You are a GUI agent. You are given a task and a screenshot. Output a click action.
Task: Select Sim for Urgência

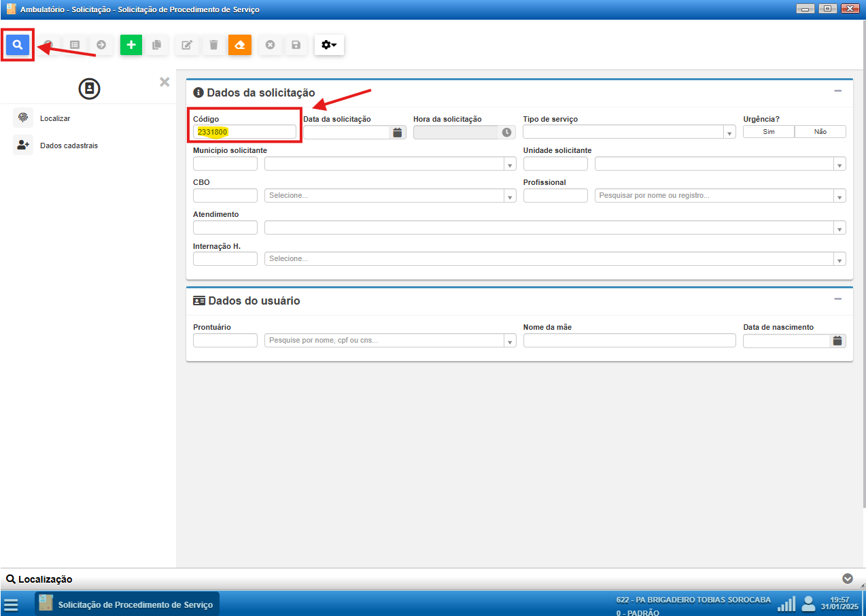tap(768, 132)
